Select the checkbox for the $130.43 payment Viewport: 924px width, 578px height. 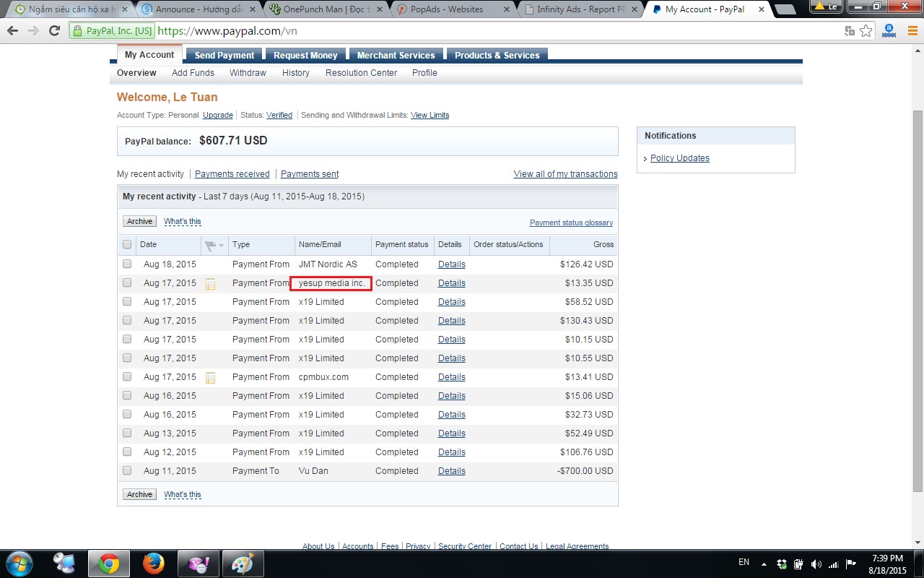click(127, 321)
